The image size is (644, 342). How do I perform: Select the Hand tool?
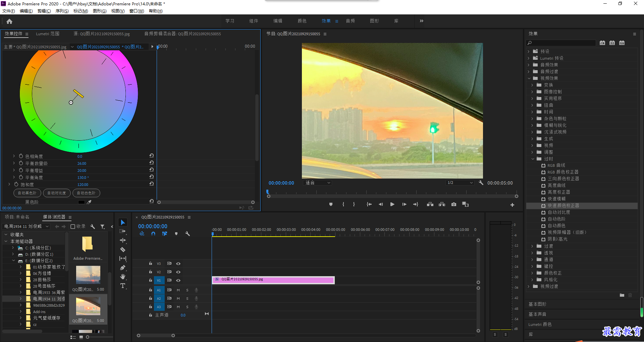(123, 277)
